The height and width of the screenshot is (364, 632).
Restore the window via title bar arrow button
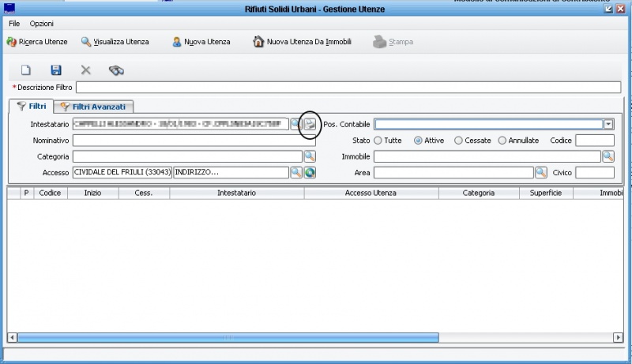tap(608, 9)
